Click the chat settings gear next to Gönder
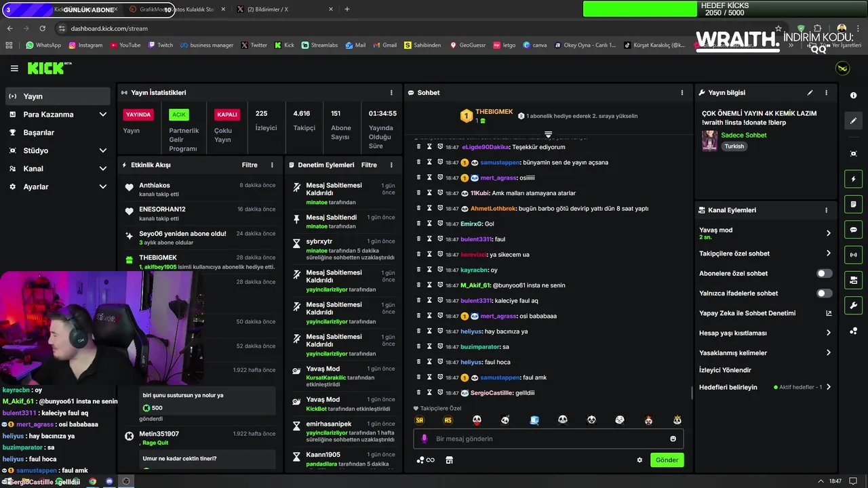The height and width of the screenshot is (488, 868). [x=639, y=460]
